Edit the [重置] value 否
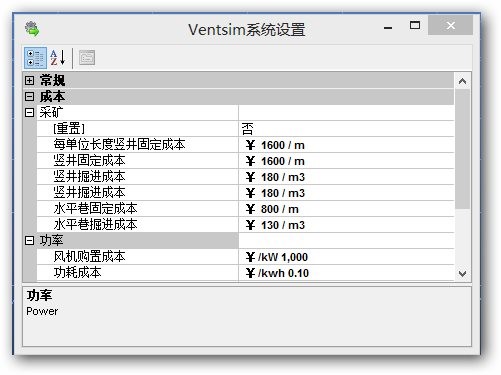The width and height of the screenshot is (501, 375). click(347, 129)
